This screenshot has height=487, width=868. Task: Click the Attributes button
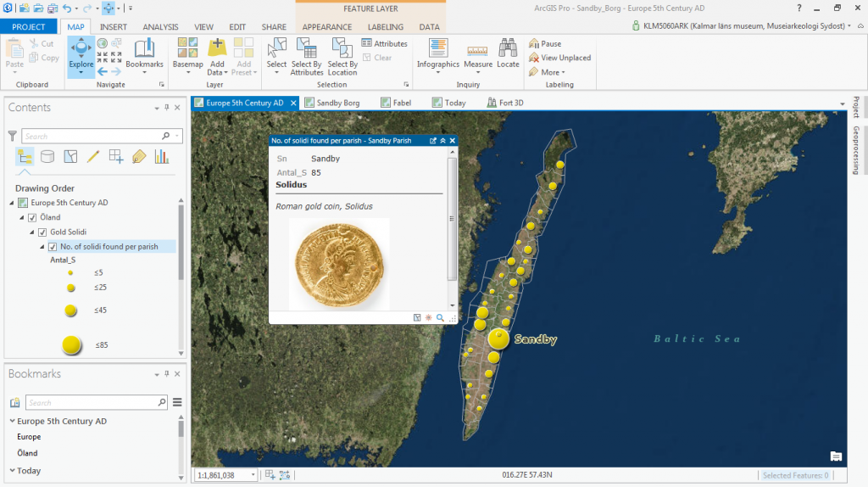coord(384,43)
